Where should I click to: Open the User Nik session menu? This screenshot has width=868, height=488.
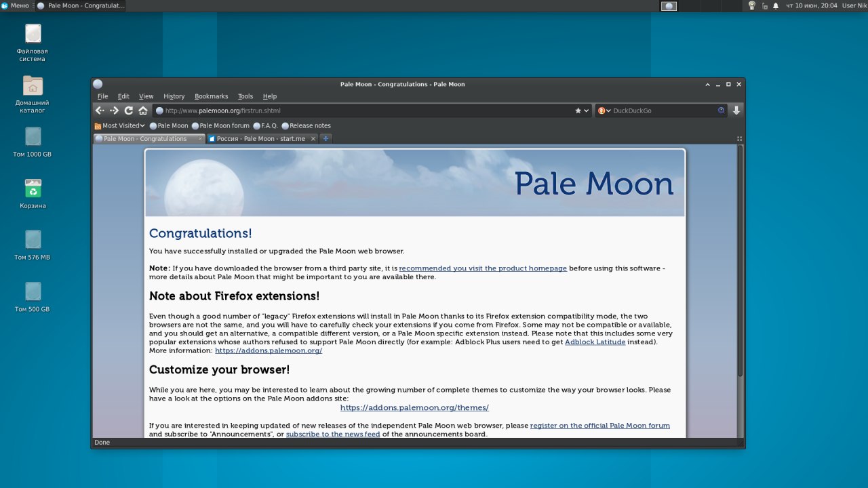(x=854, y=5)
